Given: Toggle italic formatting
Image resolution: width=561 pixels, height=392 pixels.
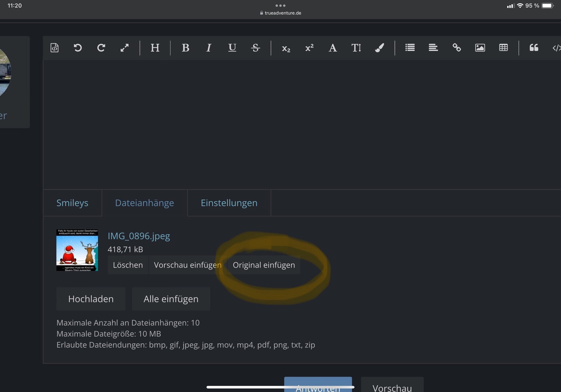Looking at the screenshot, I should 209,48.
